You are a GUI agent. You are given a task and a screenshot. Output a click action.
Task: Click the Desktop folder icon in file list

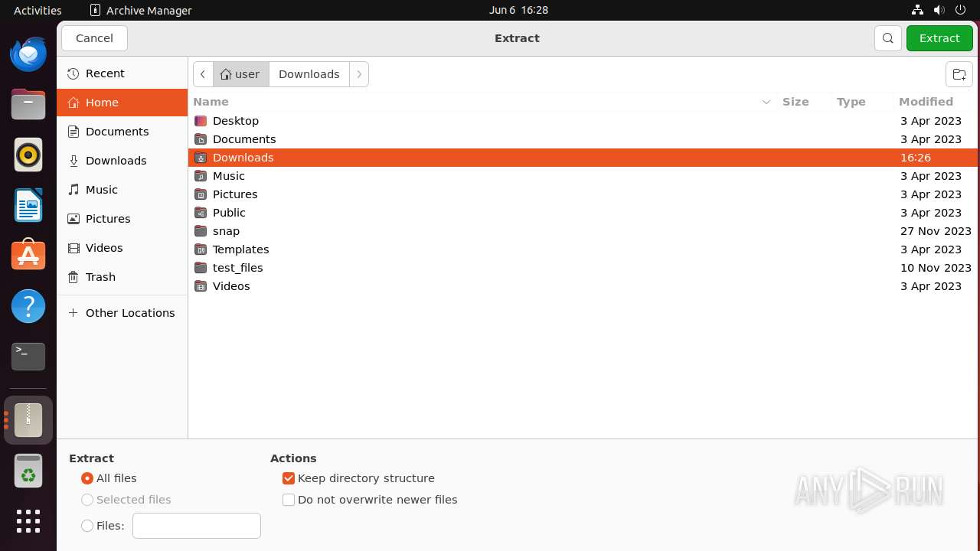pos(201,121)
